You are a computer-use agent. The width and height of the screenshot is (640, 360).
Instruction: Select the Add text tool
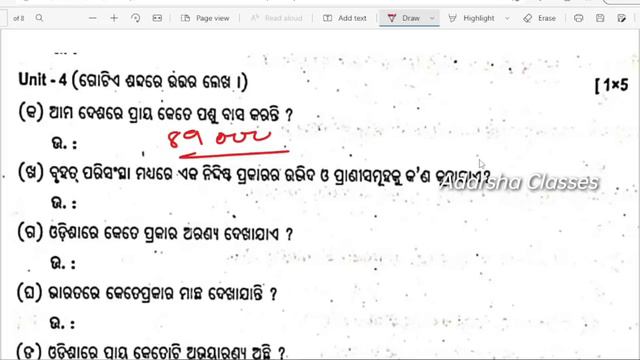click(345, 18)
